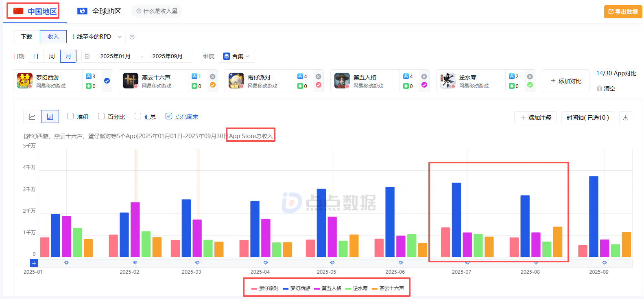
Task: Click timeline marker under 2025-05
Action: [332, 263]
